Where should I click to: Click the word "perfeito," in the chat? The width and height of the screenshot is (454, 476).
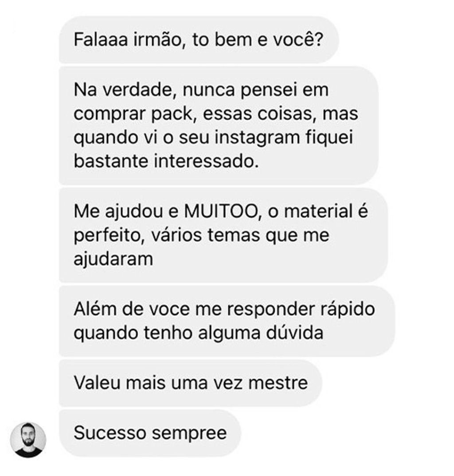point(110,236)
